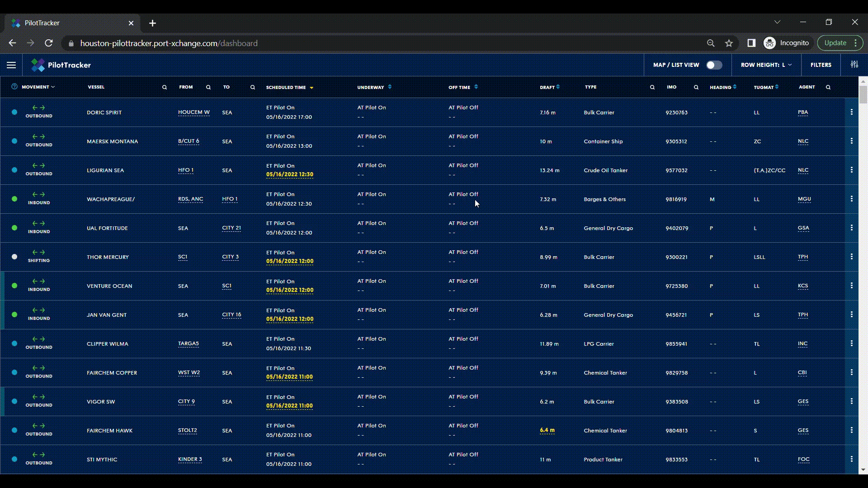Image resolution: width=868 pixels, height=488 pixels.
Task: Open the hamburger navigation menu
Action: [11, 65]
